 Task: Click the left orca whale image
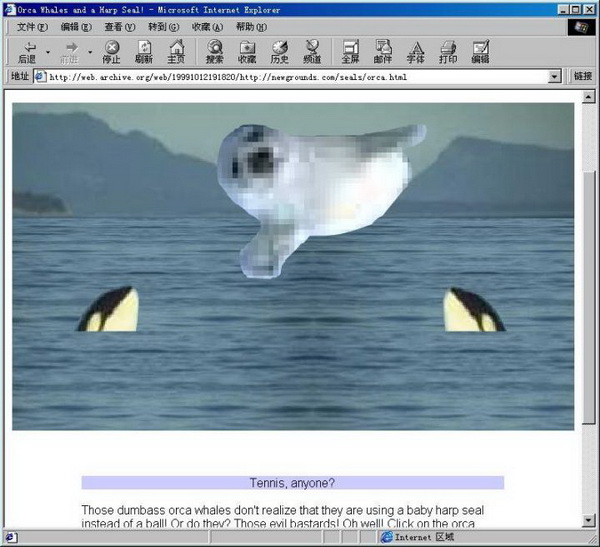tap(108, 309)
